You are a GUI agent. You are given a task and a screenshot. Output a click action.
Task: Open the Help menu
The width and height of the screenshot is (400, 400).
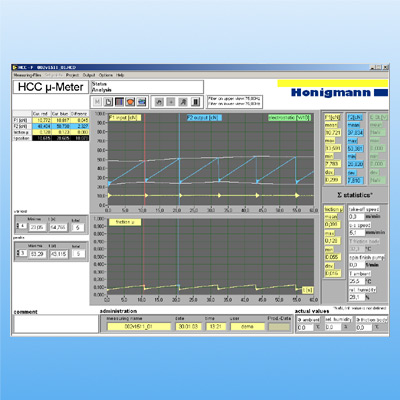pos(120,75)
